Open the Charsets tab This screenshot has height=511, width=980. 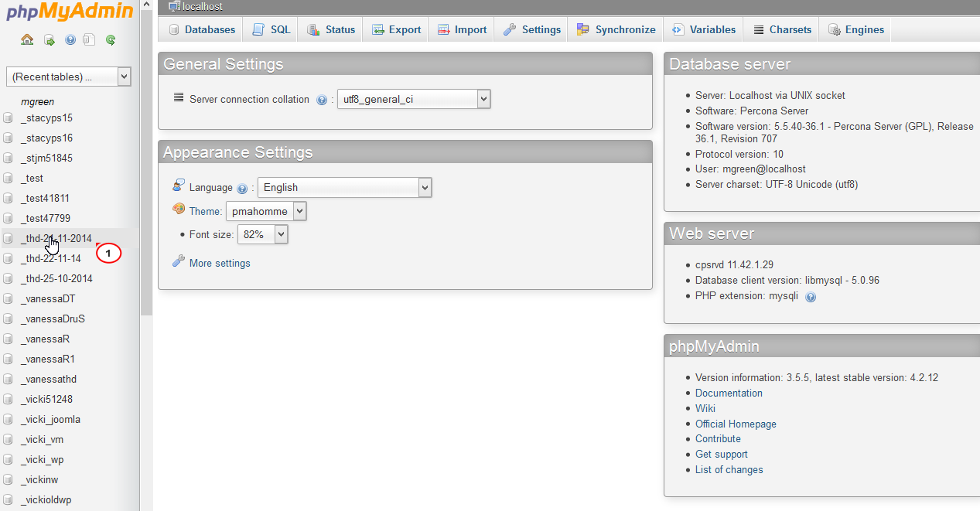pos(781,29)
